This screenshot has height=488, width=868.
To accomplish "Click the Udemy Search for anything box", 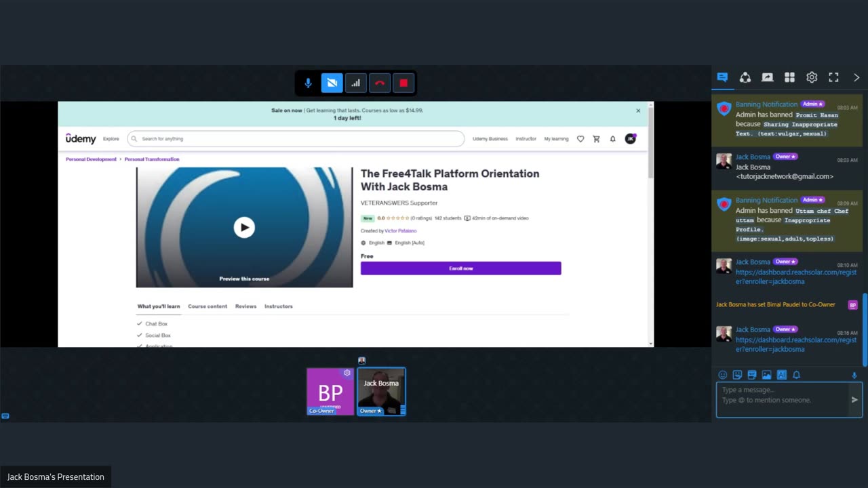I will tap(296, 139).
